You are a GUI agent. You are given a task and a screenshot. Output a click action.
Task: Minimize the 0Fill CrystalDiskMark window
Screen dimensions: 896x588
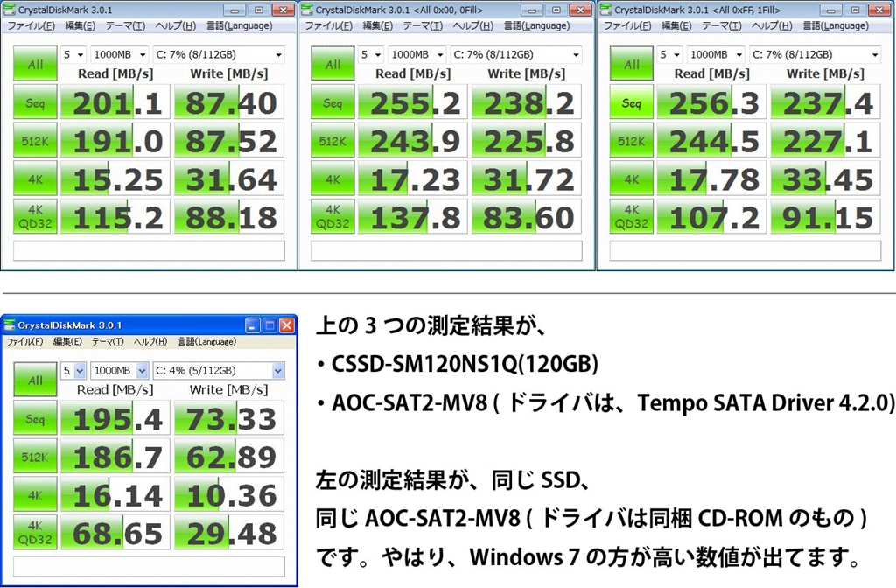(532, 10)
